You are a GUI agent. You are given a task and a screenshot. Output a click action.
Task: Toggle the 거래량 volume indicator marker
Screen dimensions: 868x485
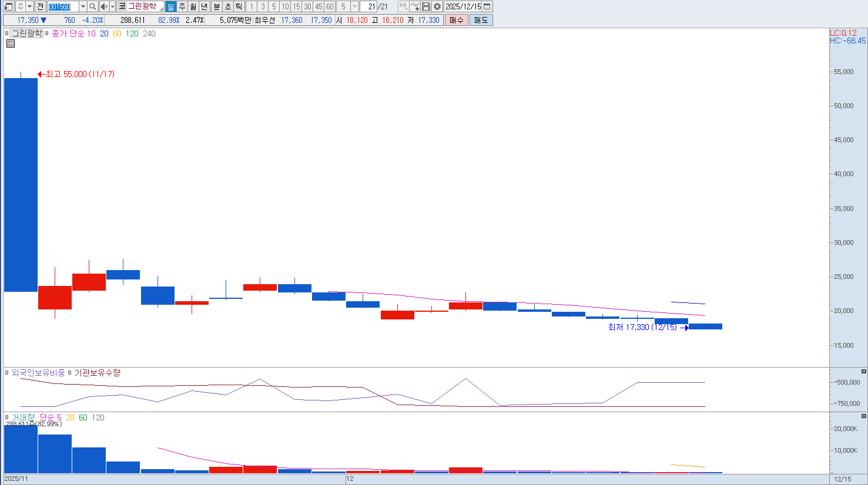click(x=7, y=417)
